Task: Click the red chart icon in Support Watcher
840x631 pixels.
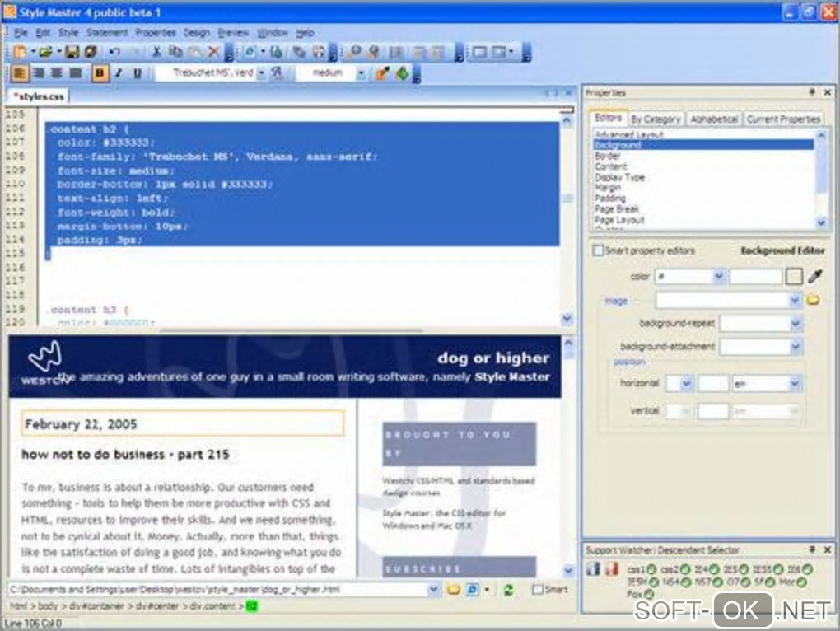Action: pos(611,568)
